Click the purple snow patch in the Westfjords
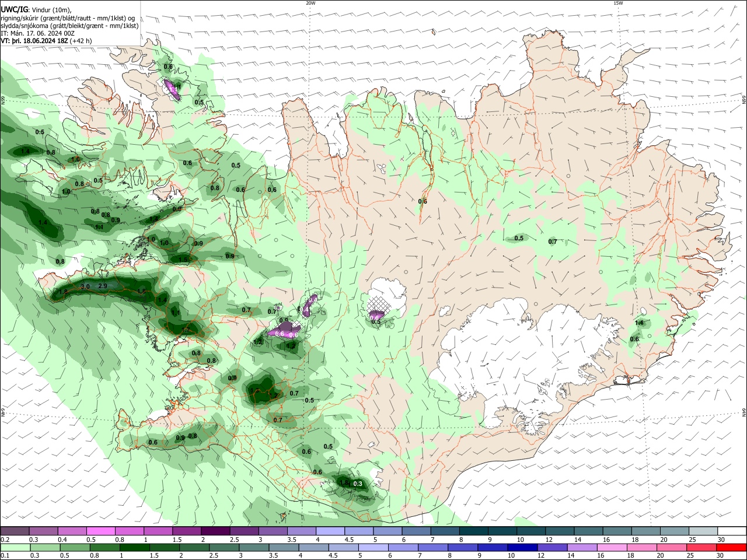This screenshot has height=560, width=747. click(172, 89)
